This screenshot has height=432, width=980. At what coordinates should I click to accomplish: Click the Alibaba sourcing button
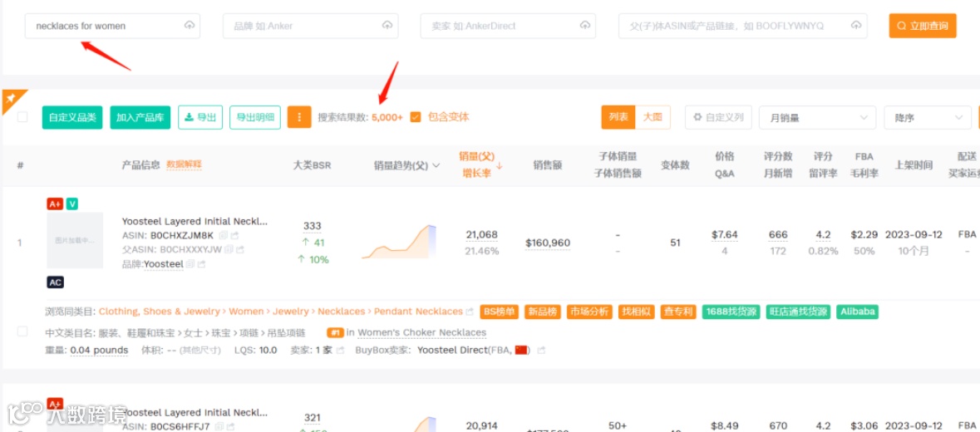point(858,312)
